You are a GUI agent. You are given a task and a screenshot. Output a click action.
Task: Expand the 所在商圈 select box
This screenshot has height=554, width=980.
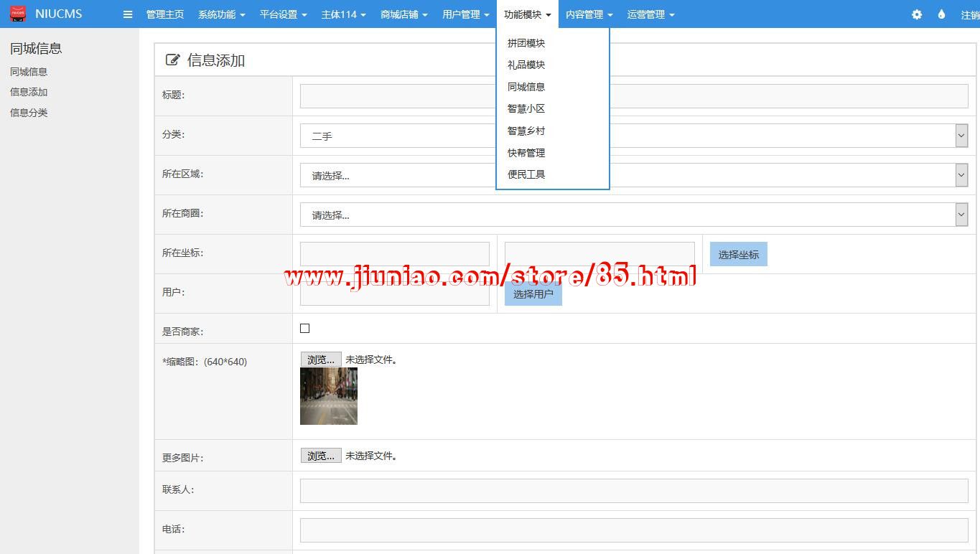[634, 215]
